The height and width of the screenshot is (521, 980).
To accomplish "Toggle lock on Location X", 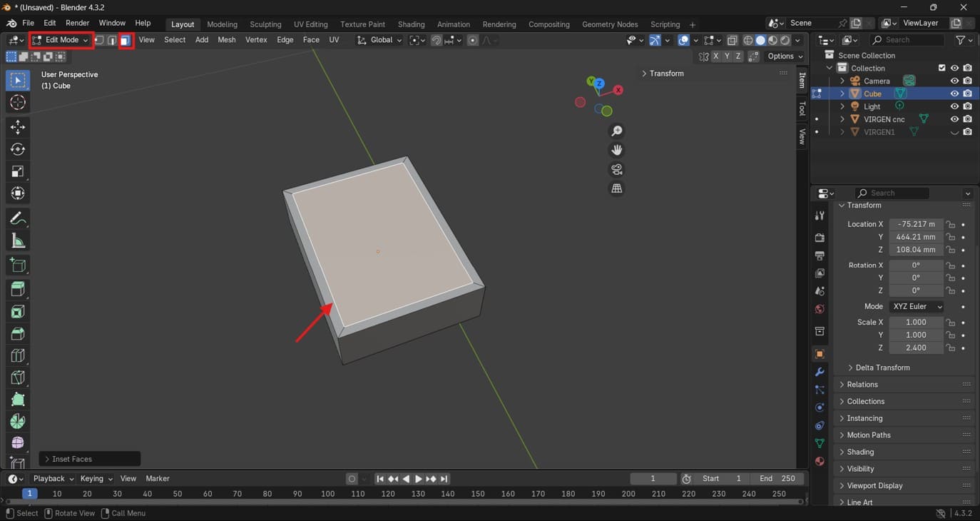I will point(951,224).
